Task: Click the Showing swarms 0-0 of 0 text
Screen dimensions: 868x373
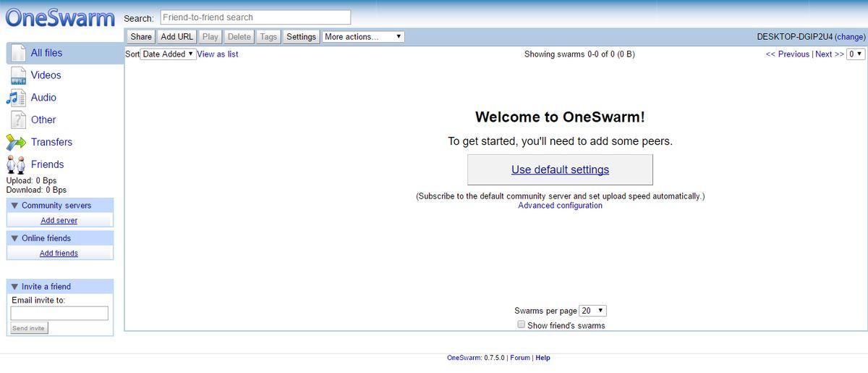Action: pyautogui.click(x=579, y=54)
